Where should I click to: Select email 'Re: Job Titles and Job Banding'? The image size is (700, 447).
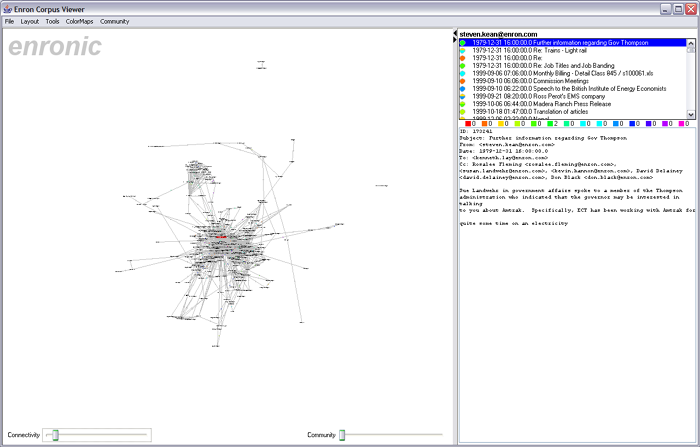click(572, 66)
